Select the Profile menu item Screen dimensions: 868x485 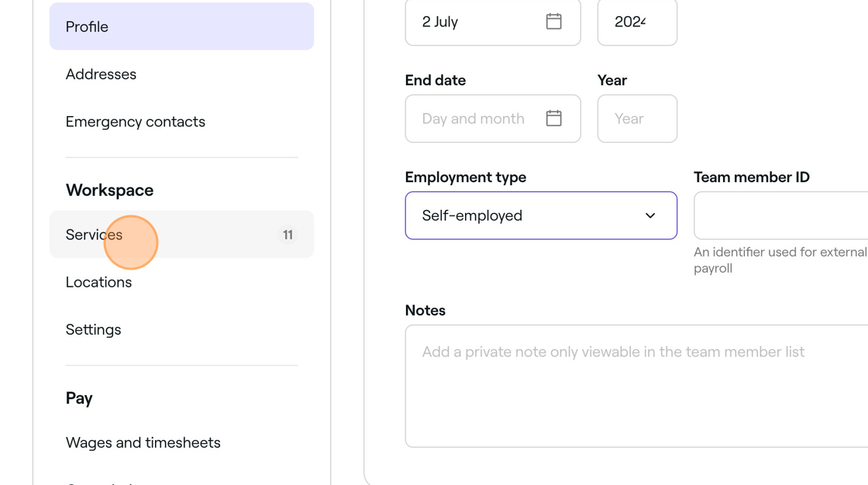point(181,26)
